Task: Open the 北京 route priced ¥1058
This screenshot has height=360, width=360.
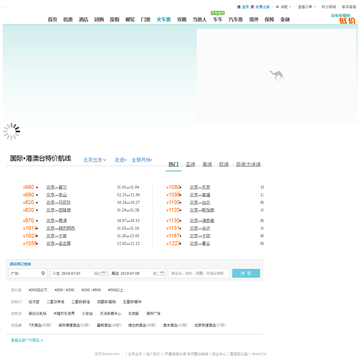Action: pyautogui.click(x=59, y=244)
